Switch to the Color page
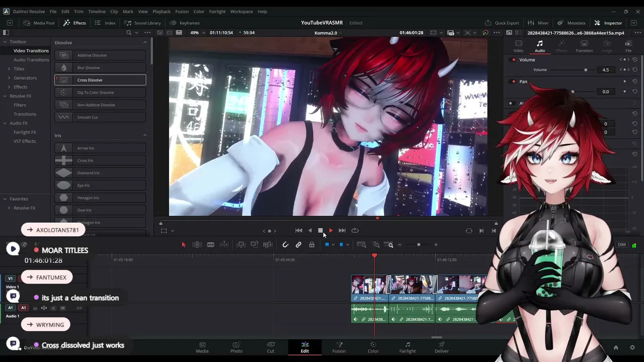The height and width of the screenshot is (362, 644). point(373,347)
